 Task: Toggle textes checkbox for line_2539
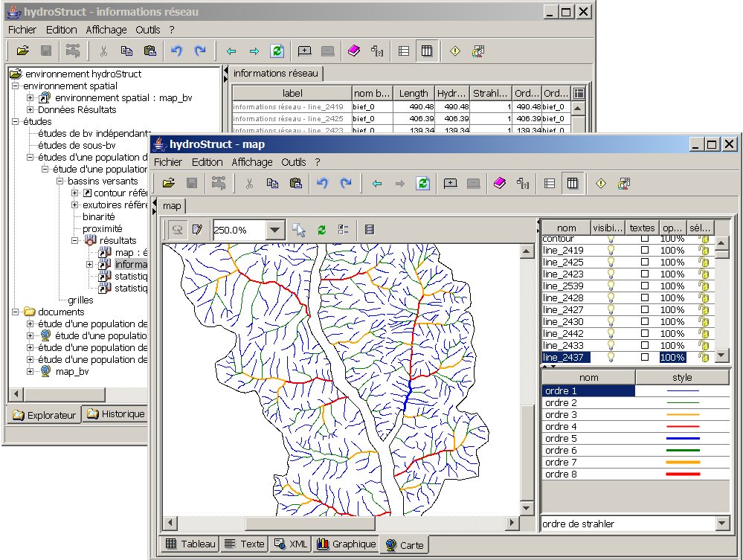pos(644,286)
